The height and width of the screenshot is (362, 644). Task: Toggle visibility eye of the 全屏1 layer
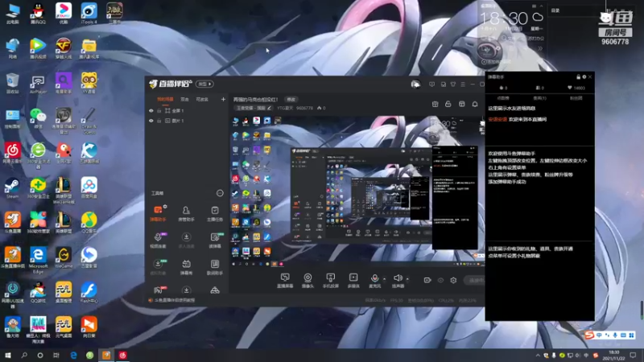pyautogui.click(x=151, y=111)
